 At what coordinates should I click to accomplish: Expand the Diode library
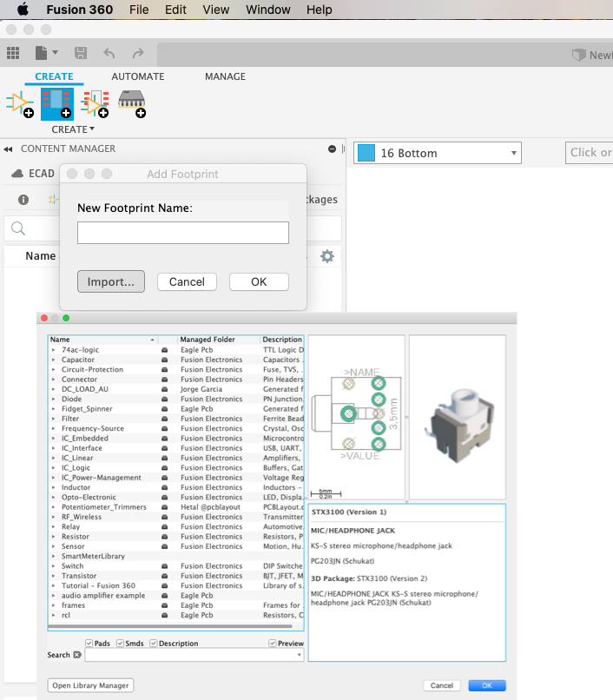pyautogui.click(x=54, y=400)
